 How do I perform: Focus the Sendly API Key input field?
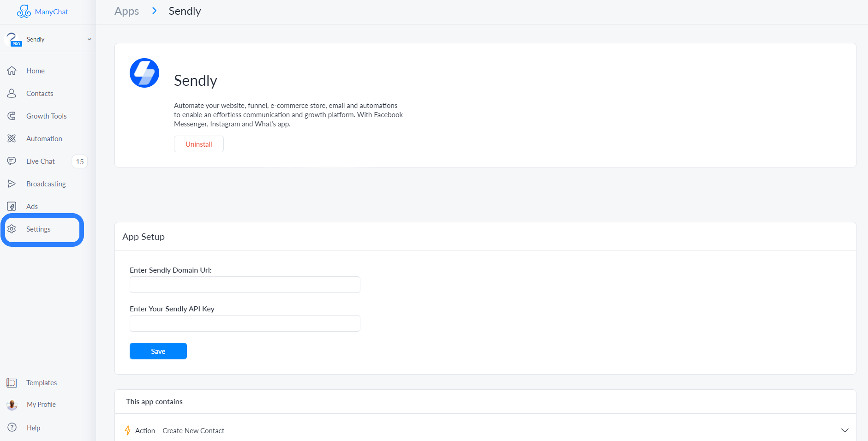[245, 323]
